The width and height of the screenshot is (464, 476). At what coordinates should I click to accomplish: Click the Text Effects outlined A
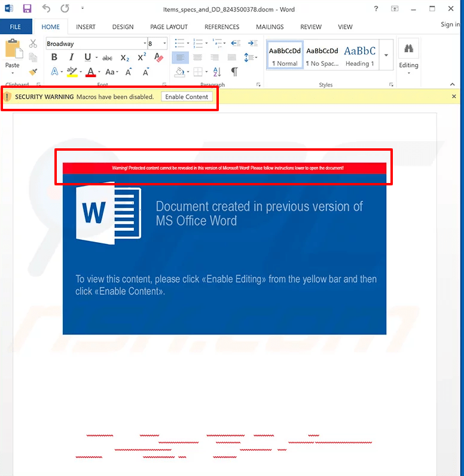54,72
